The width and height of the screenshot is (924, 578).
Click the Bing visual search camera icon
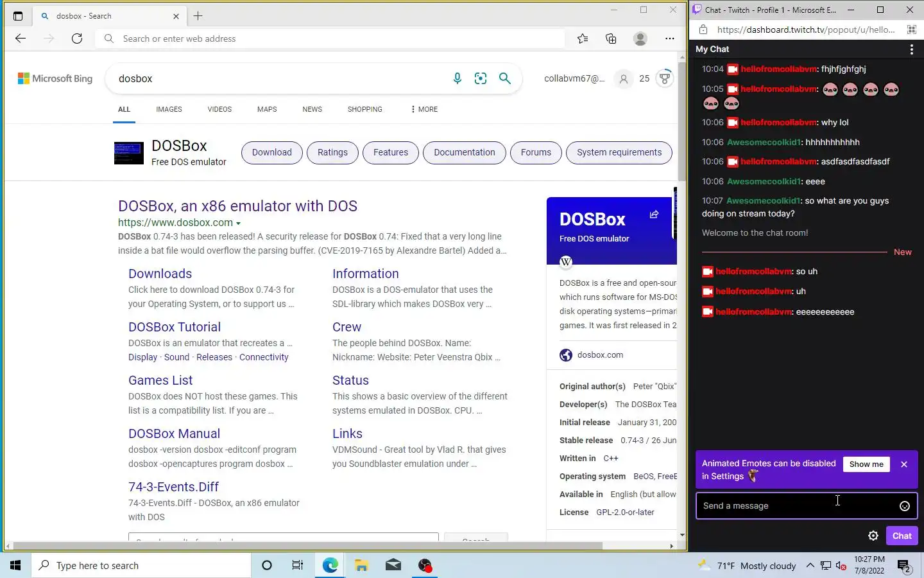pos(481,78)
